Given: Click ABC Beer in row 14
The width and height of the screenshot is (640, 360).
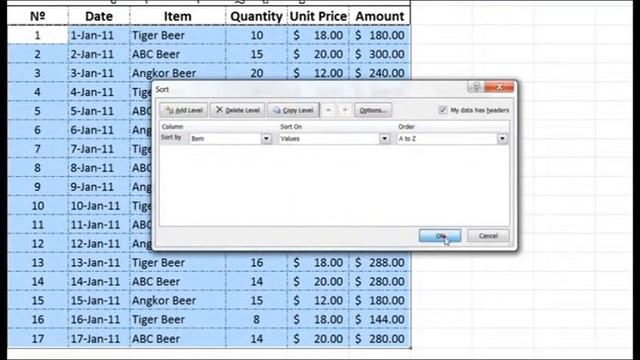Looking at the screenshot, I should [178, 281].
